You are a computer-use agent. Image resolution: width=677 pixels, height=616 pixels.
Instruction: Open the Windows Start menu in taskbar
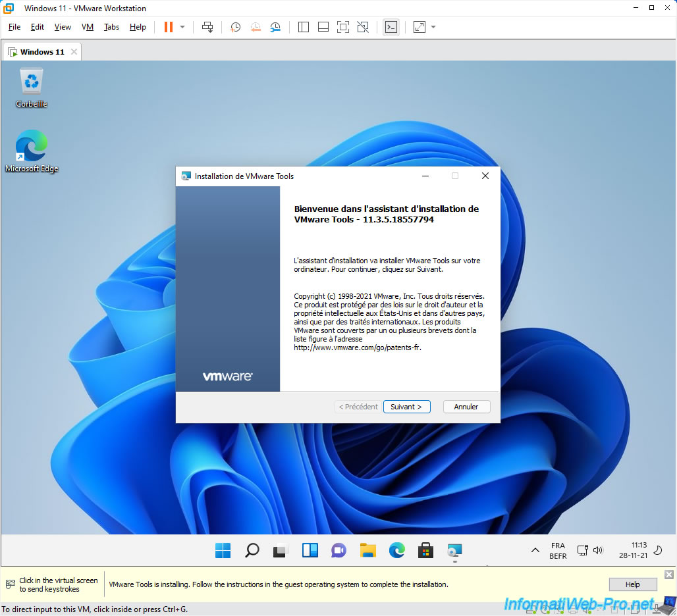223,551
